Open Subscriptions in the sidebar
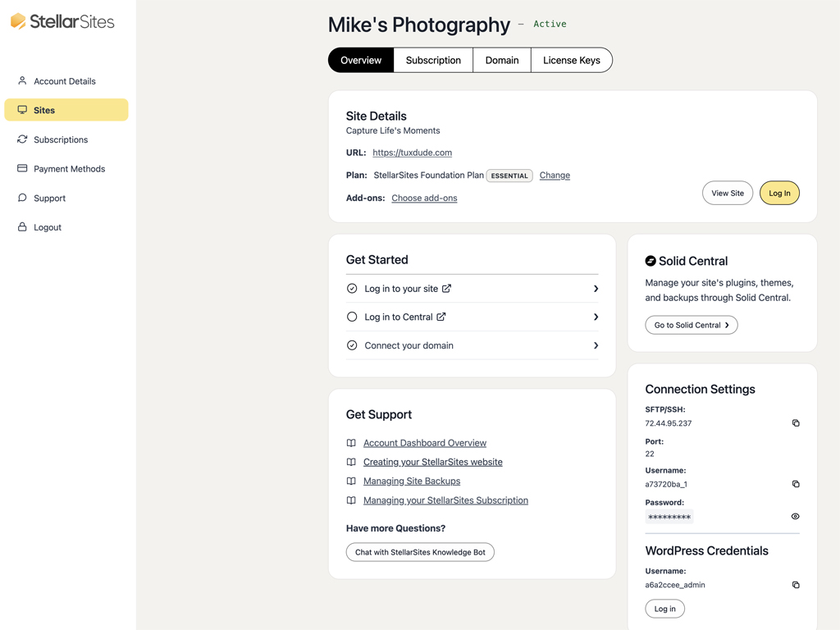 [66, 139]
